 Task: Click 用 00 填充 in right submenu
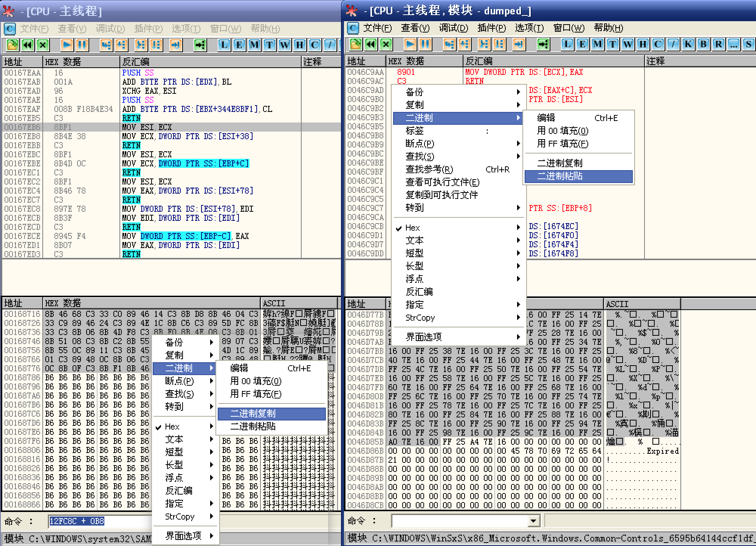[x=562, y=131]
